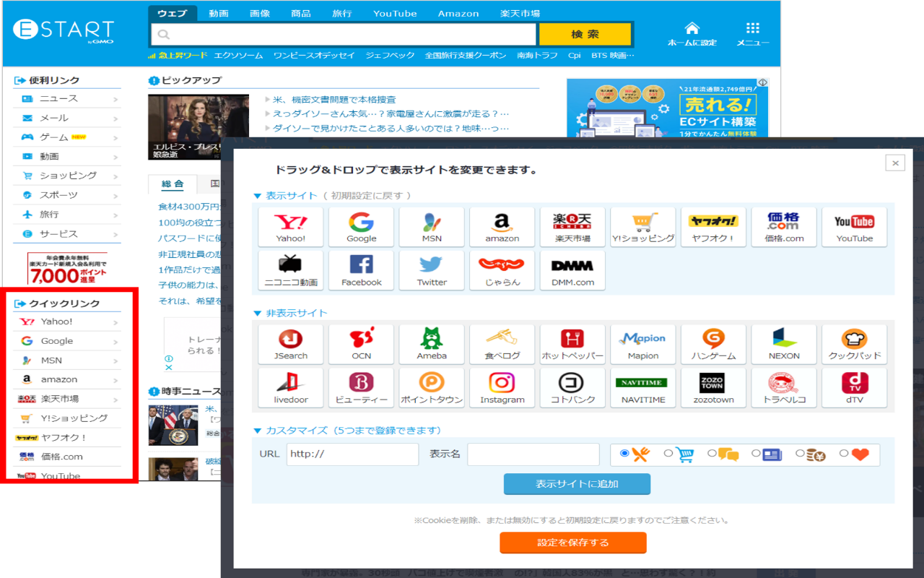Viewport: 924px width, 578px height.
Task: Select the Ameba hidden-site tile
Action: tap(432, 345)
